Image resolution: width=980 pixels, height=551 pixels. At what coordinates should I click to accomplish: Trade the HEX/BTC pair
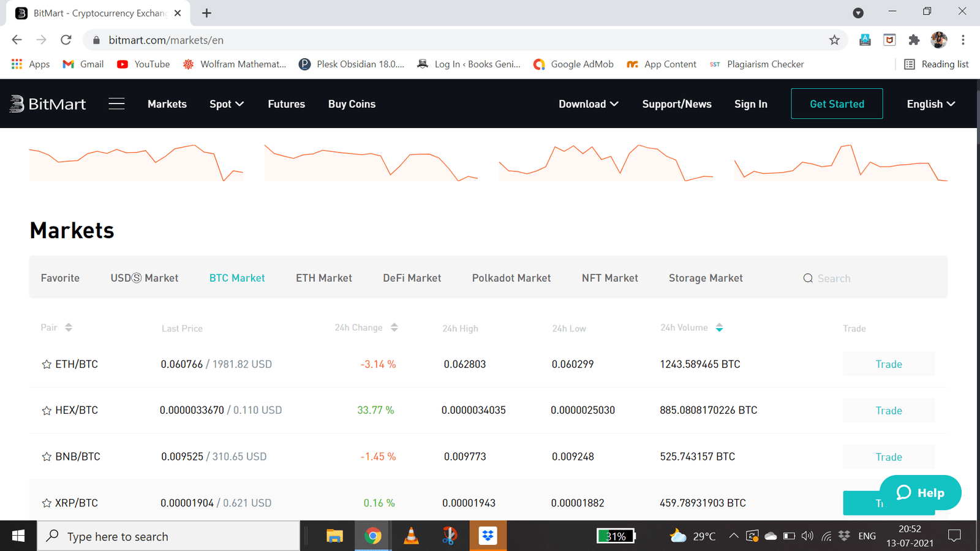889,411
